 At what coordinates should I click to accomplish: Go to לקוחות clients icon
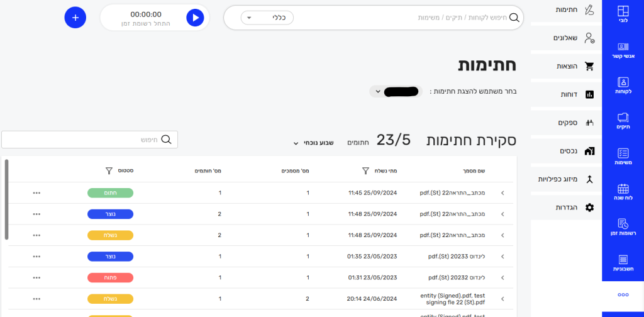click(623, 85)
